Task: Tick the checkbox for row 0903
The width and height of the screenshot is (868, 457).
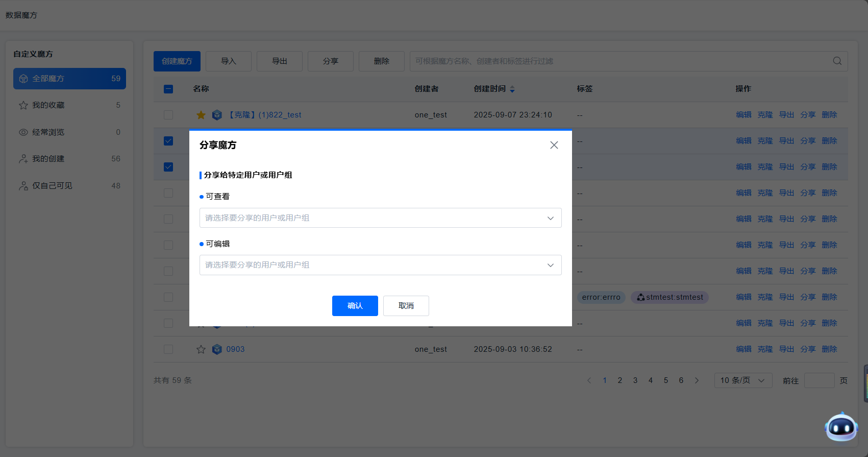Action: (168, 349)
